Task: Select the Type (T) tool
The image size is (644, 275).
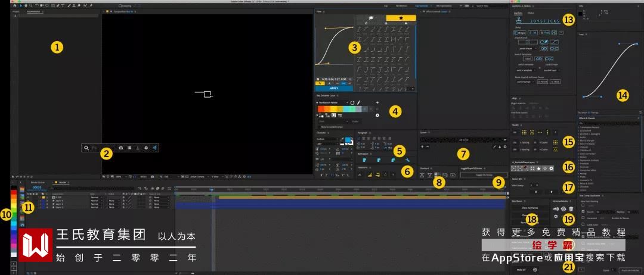Action: click(63, 6)
